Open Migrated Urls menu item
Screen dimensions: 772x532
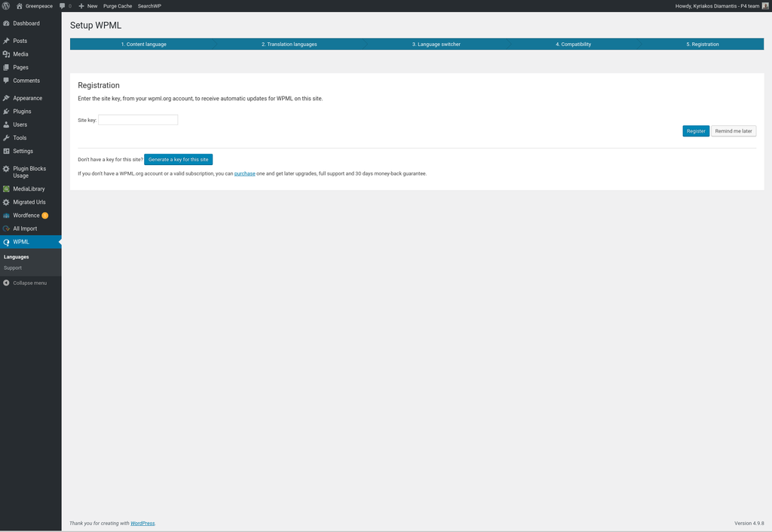click(30, 202)
